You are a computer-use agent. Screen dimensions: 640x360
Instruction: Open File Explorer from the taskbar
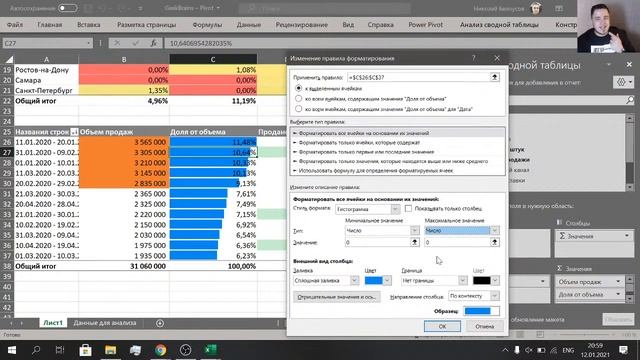[x=110, y=350]
